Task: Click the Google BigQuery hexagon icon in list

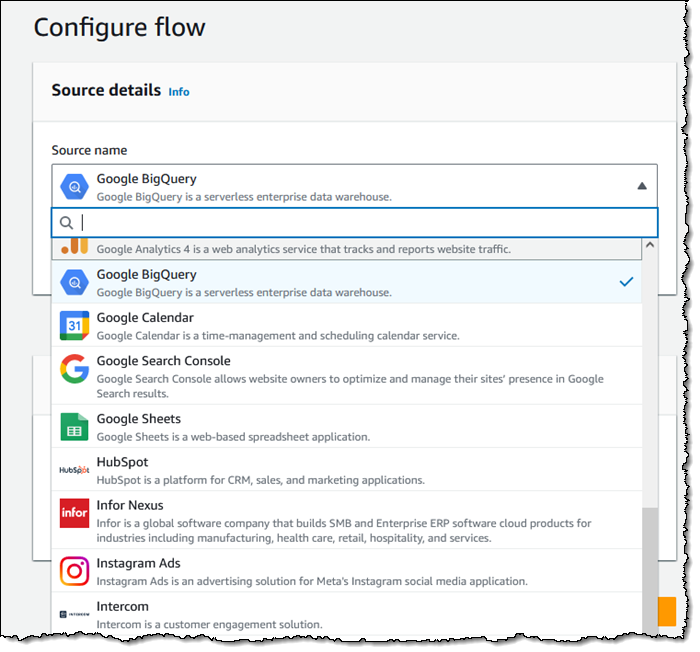Action: pyautogui.click(x=74, y=282)
